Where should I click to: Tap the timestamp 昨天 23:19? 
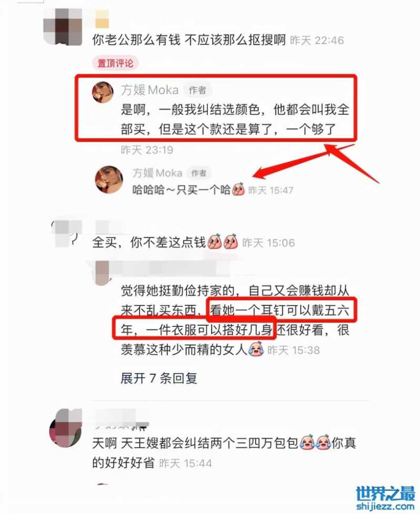[147, 150]
